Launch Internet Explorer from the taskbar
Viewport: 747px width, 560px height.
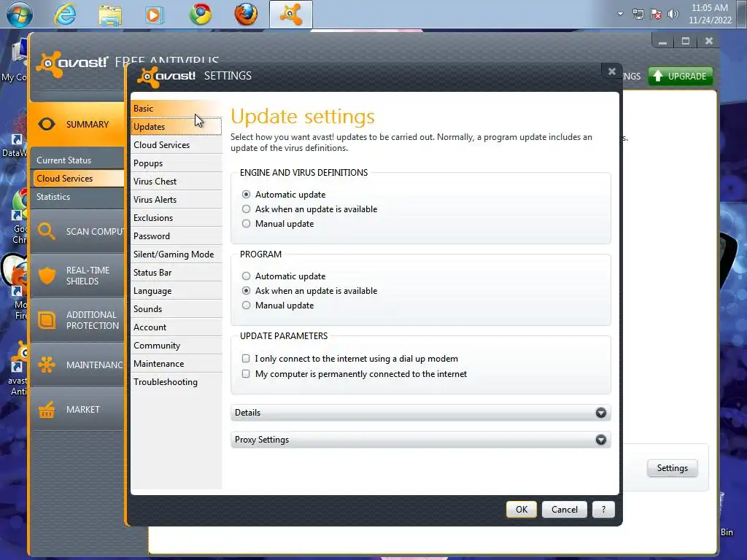pos(65,15)
